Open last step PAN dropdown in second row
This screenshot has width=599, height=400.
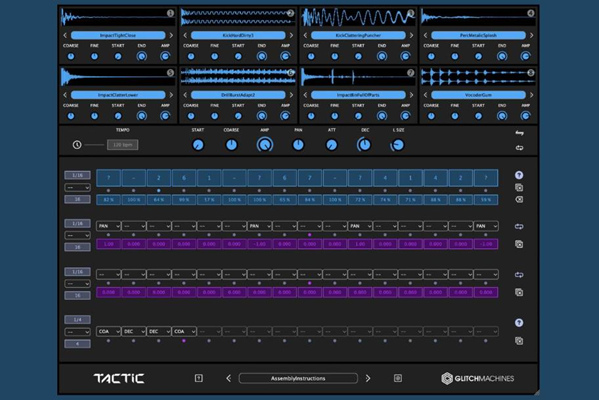click(486, 226)
